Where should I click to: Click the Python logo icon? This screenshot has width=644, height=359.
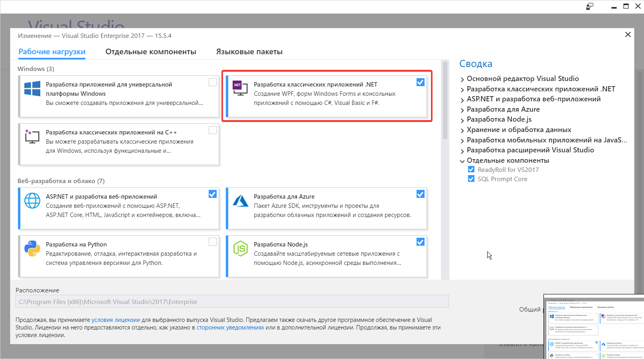pyautogui.click(x=32, y=249)
